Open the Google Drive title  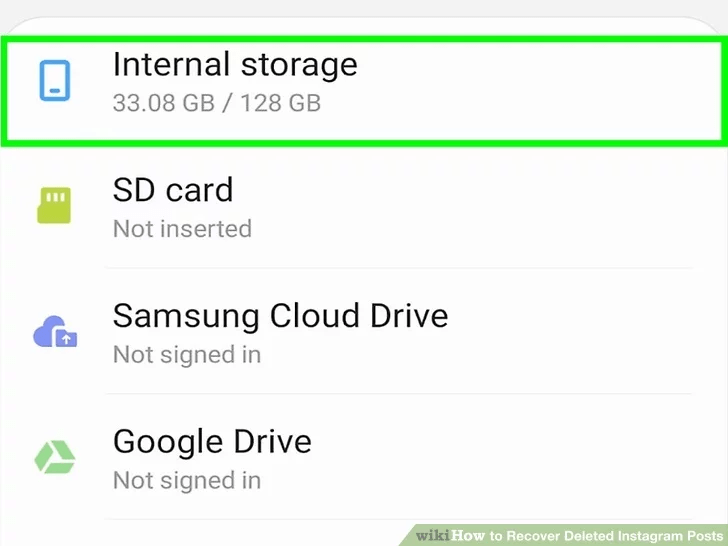[x=212, y=441]
